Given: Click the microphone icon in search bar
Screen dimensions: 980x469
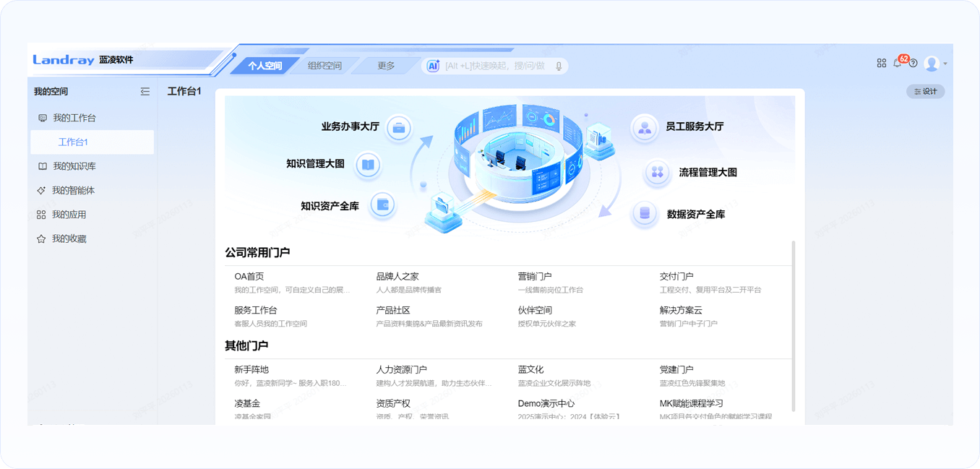Looking at the screenshot, I should pyautogui.click(x=559, y=66).
